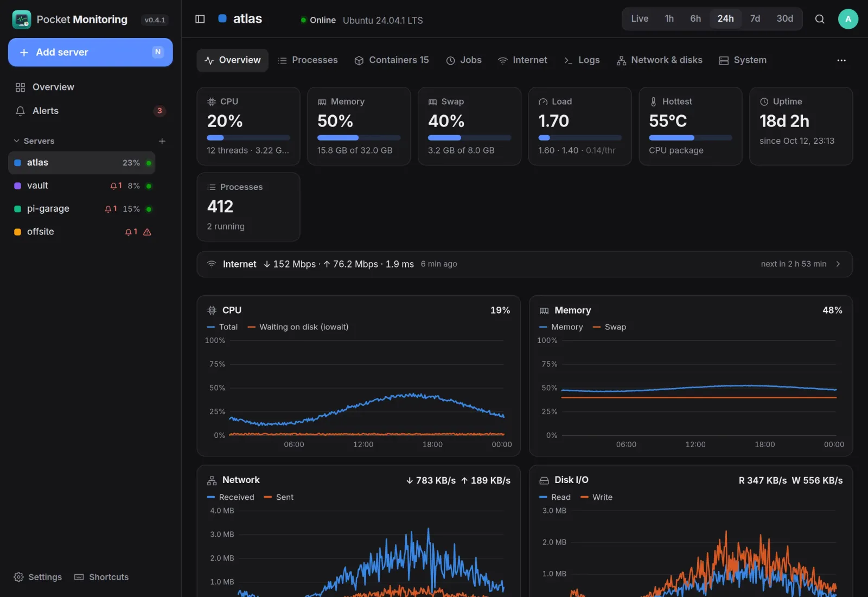Click the plus icon next to Servers
The height and width of the screenshot is (597, 868).
point(162,141)
